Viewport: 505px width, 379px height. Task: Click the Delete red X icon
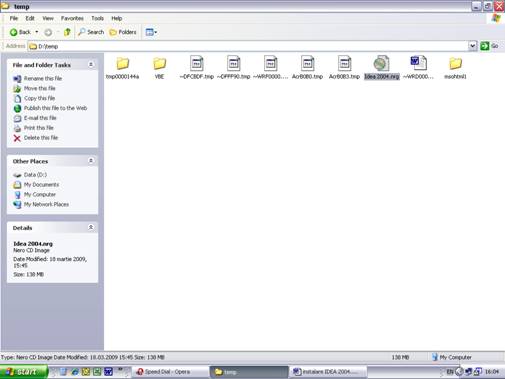17,138
